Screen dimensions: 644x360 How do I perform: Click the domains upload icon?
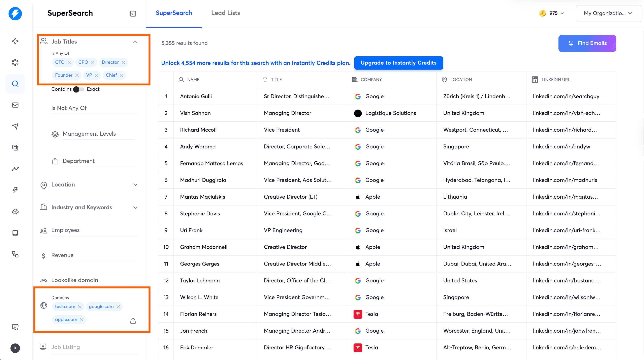coord(133,321)
